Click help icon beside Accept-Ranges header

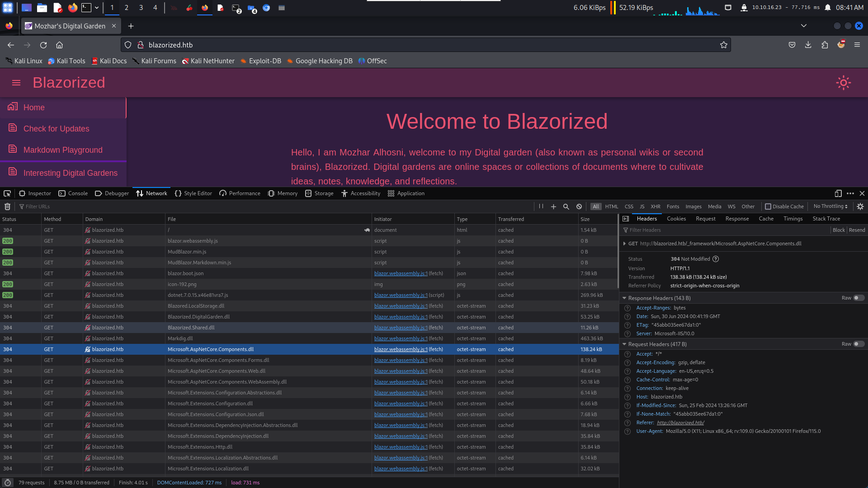627,308
